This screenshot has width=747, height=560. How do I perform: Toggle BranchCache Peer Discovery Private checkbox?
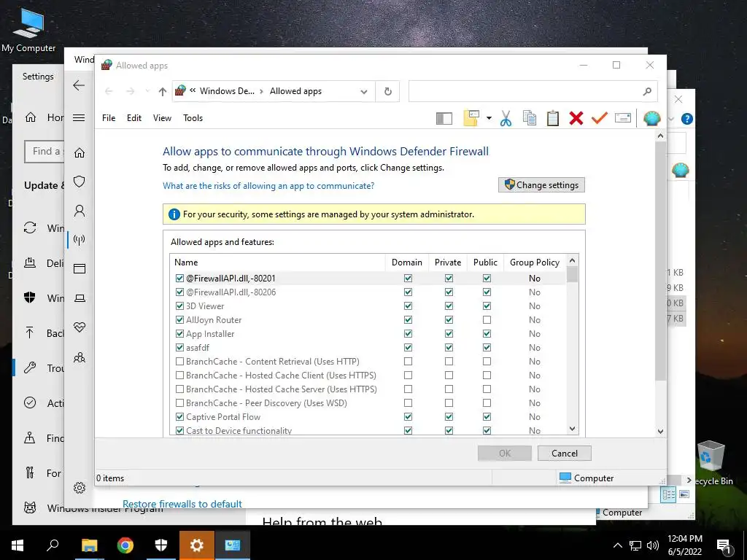(449, 402)
